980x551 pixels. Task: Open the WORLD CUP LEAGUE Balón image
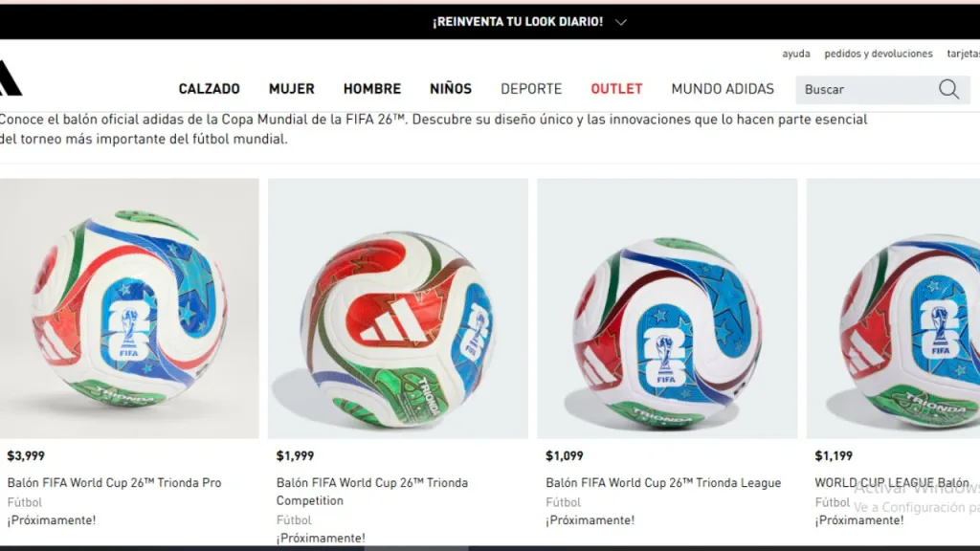pyautogui.click(x=893, y=309)
